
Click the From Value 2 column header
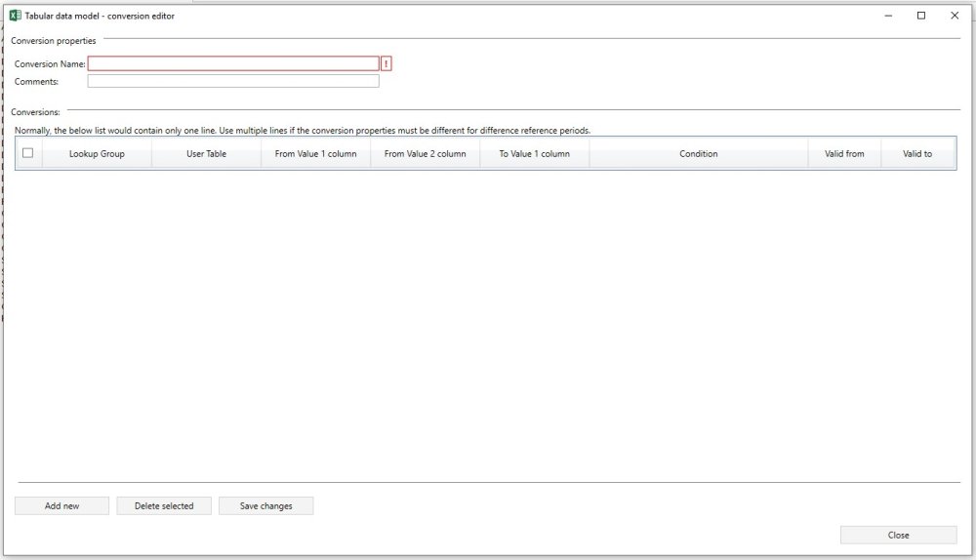click(426, 154)
